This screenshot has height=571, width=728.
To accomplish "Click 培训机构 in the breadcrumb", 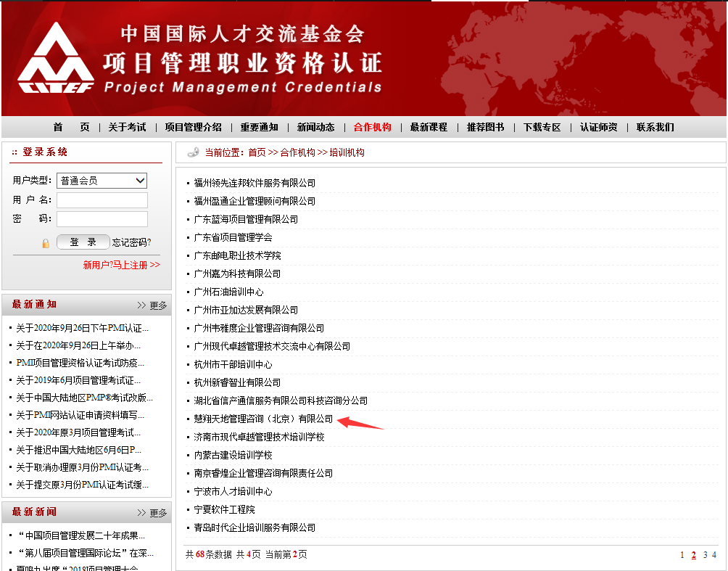I will (x=347, y=152).
